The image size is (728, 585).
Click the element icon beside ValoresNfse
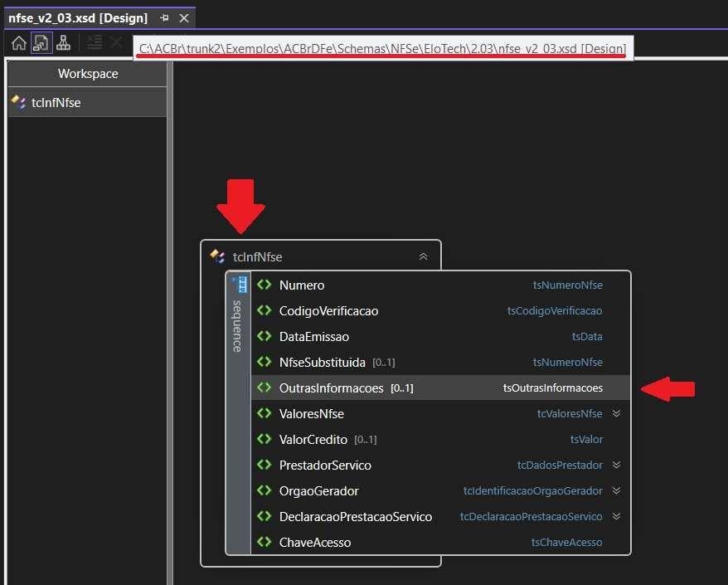click(x=265, y=413)
